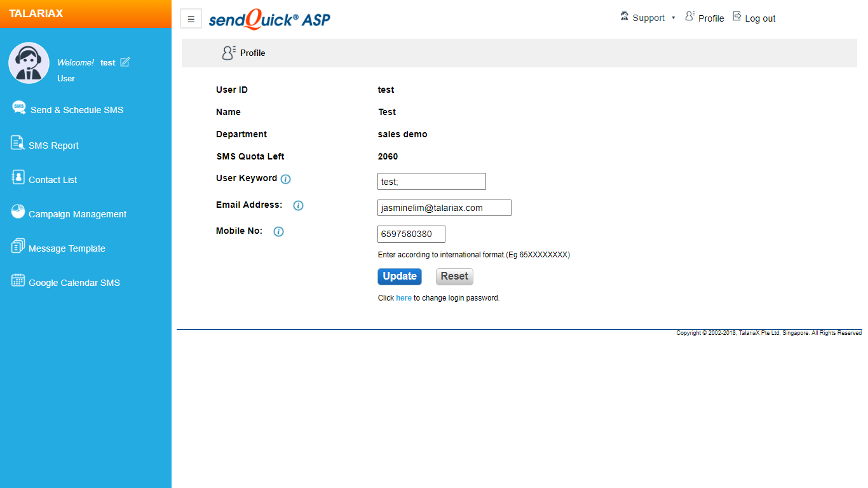Click the 'User' role label in sidebar
Viewport: 868px width, 488px height.
coord(66,79)
